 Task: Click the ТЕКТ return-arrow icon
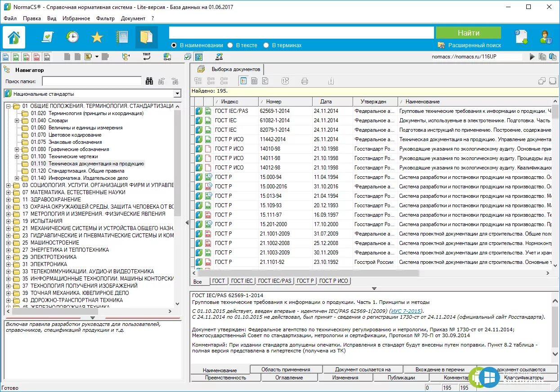[x=147, y=56]
